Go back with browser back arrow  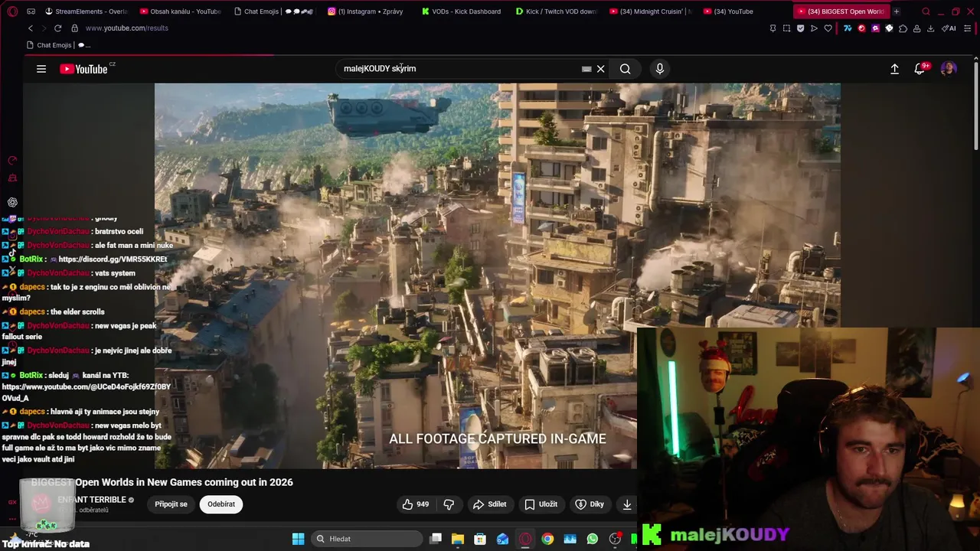tap(31, 28)
